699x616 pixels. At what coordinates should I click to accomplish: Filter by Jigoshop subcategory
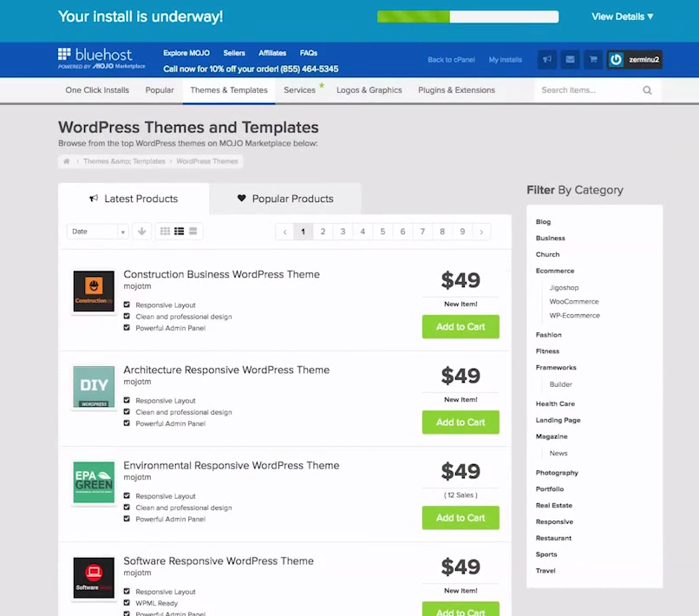click(564, 288)
